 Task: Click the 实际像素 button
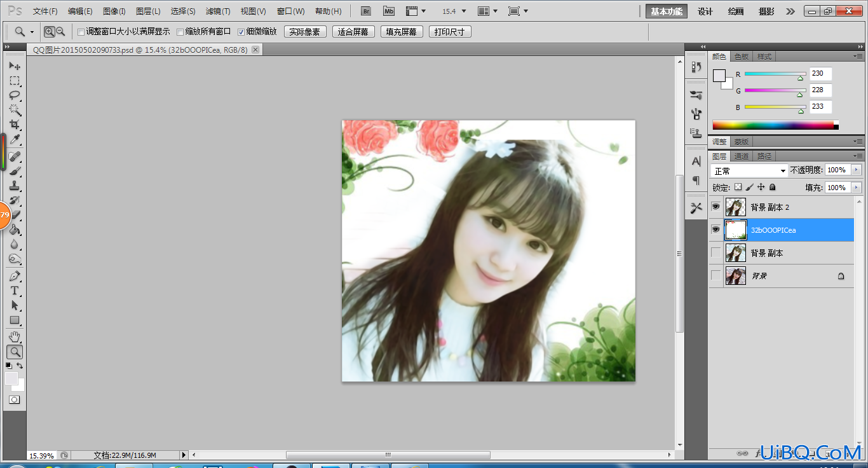(305, 32)
